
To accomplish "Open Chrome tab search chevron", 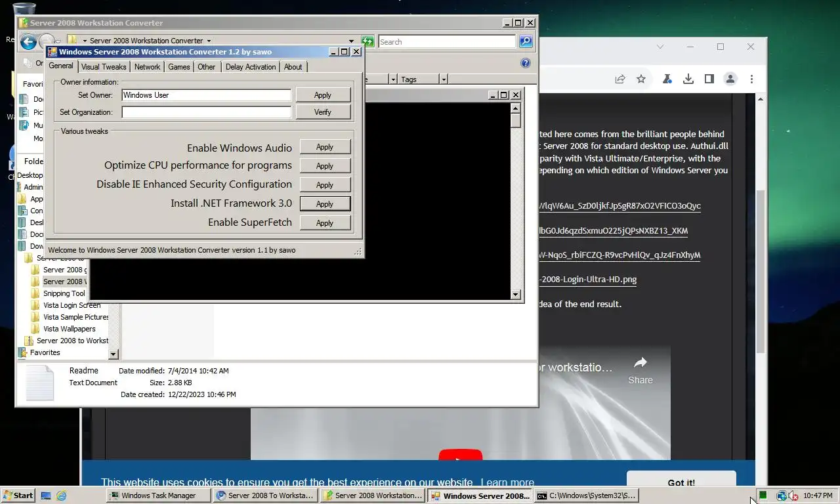I will [660, 47].
